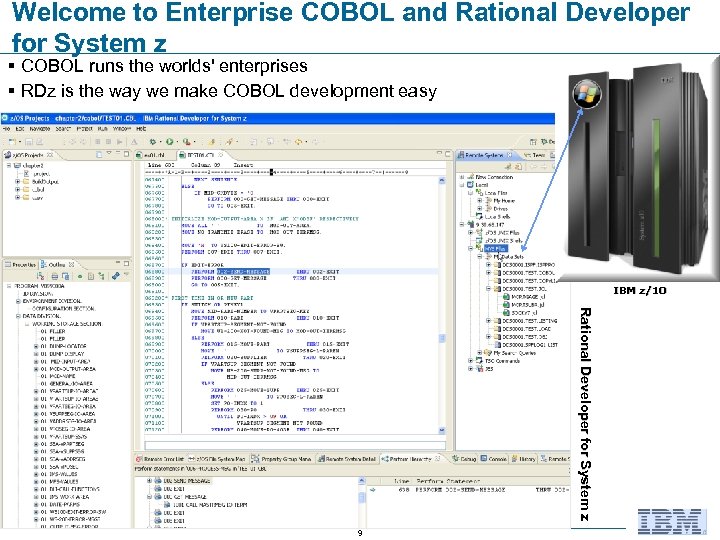
Task: Click the Debug bug toolbar icon
Action: pos(152,141)
